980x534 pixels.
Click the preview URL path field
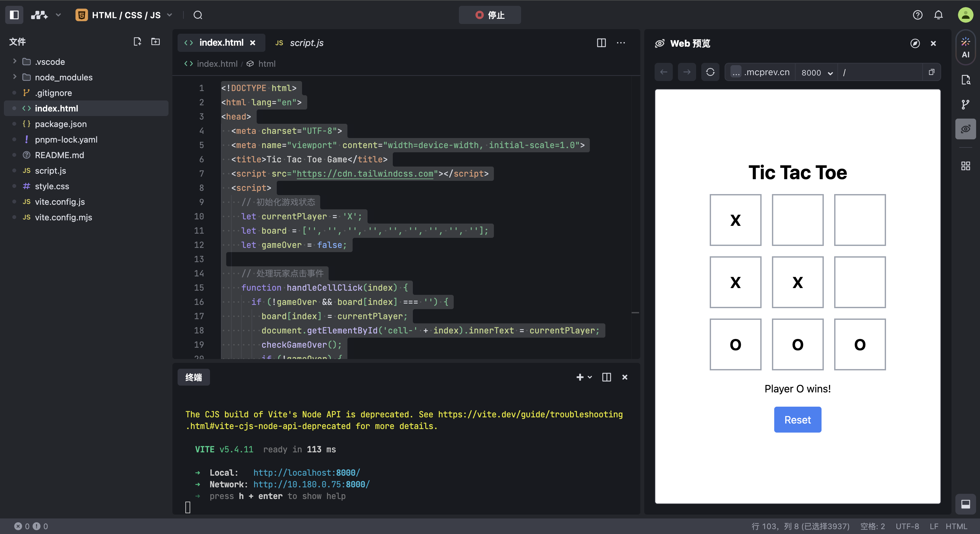pyautogui.click(x=881, y=72)
